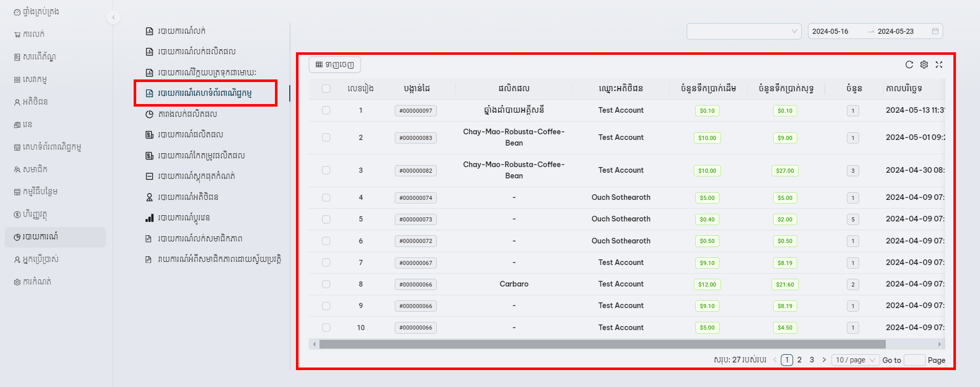Go to page 2 in pagination
This screenshot has height=387, width=980.
coord(799,360)
